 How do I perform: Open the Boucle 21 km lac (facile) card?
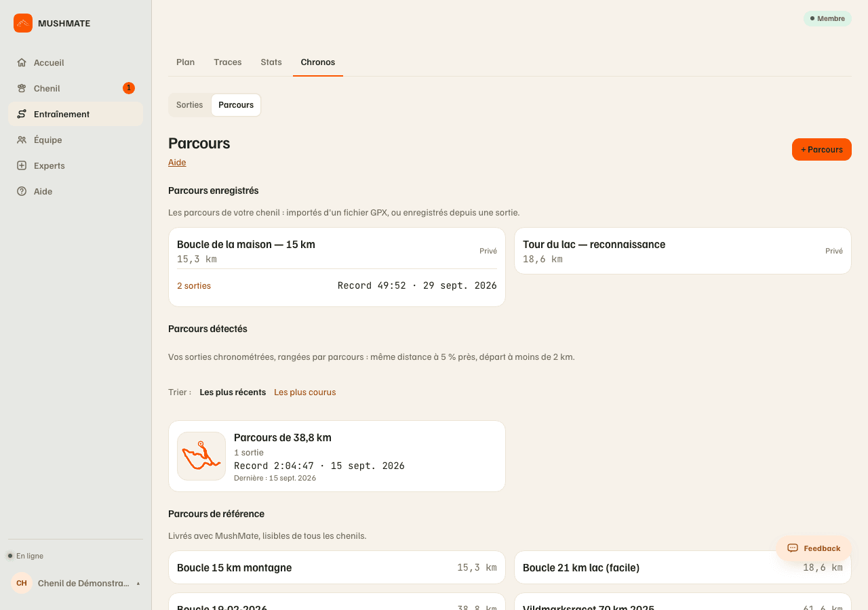(x=683, y=567)
